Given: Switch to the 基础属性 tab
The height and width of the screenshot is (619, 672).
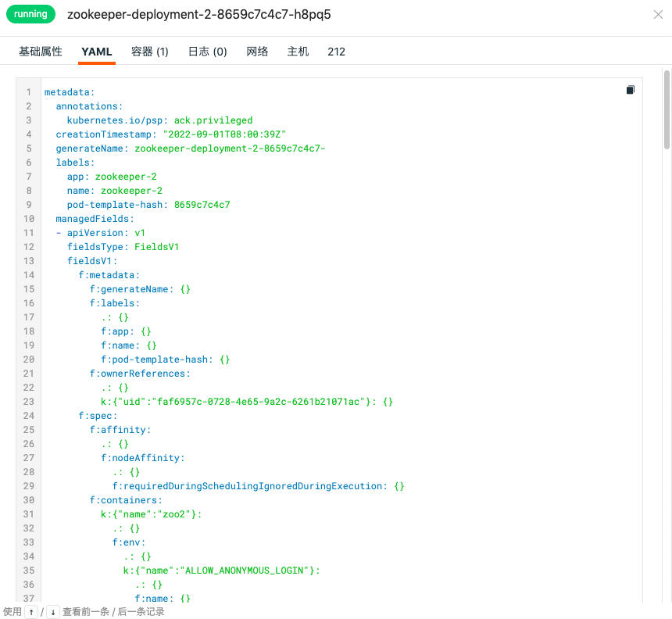Looking at the screenshot, I should point(41,52).
